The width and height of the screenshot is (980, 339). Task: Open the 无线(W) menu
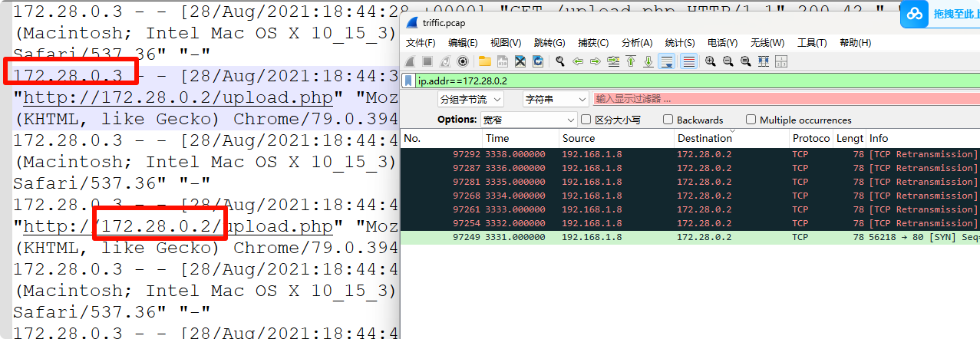click(767, 43)
